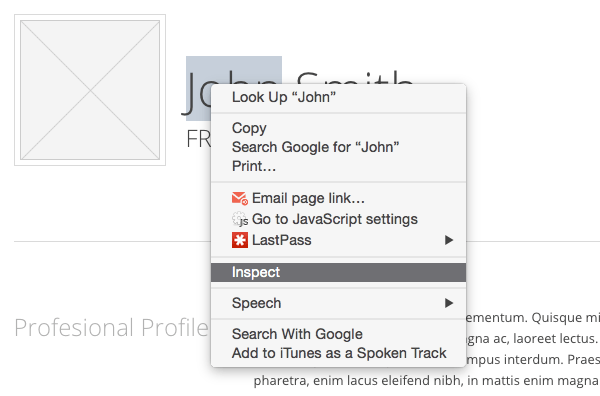This screenshot has height=396, width=600.
Task: Expand the Speech submenu arrow
Action: point(449,303)
